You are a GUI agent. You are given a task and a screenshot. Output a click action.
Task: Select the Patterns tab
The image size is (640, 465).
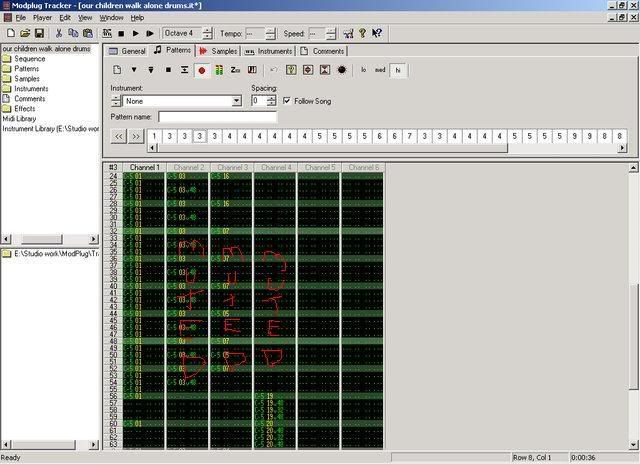172,50
